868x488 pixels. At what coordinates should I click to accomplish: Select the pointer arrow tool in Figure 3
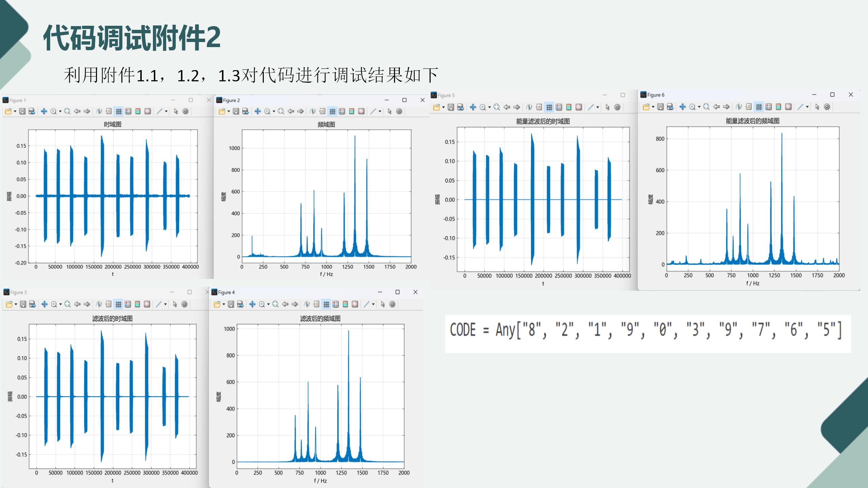[x=175, y=304]
